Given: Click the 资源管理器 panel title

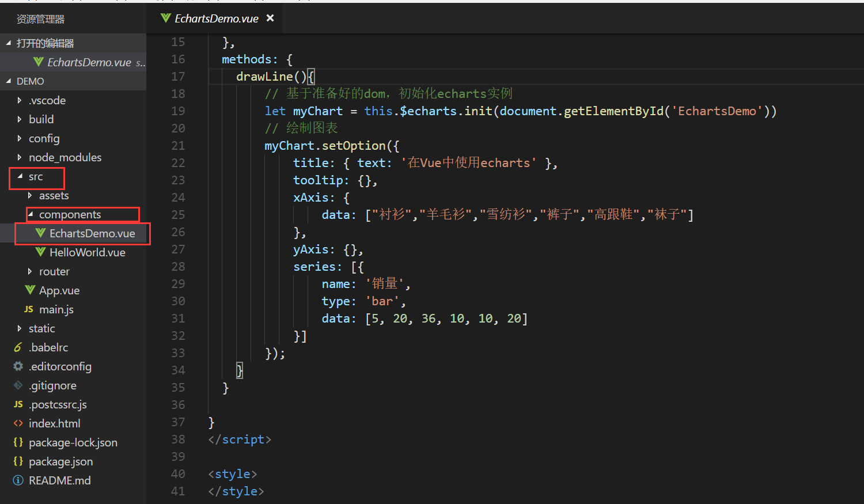Looking at the screenshot, I should point(40,19).
